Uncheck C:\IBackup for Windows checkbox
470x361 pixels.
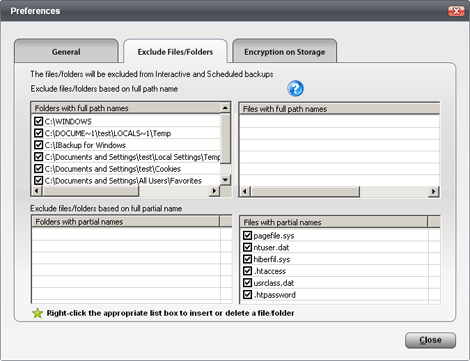[39, 145]
